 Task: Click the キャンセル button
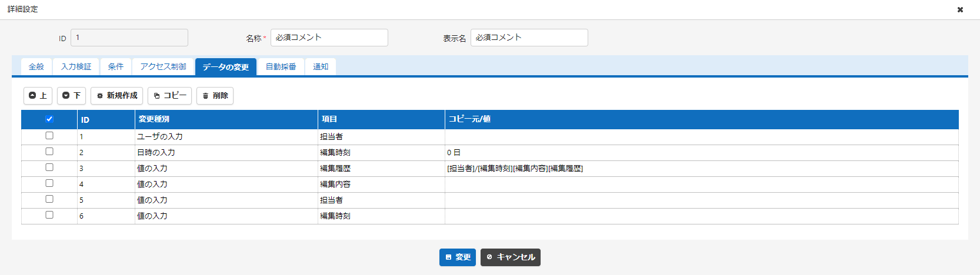(511, 257)
